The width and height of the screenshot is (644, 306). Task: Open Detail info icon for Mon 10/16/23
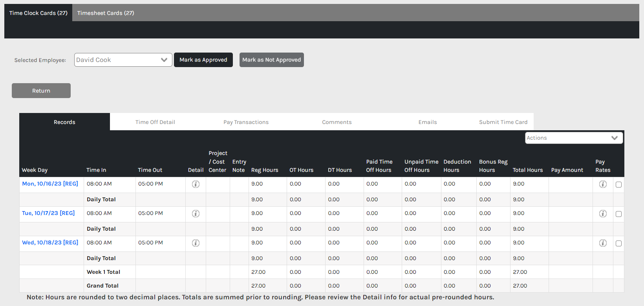point(196,184)
